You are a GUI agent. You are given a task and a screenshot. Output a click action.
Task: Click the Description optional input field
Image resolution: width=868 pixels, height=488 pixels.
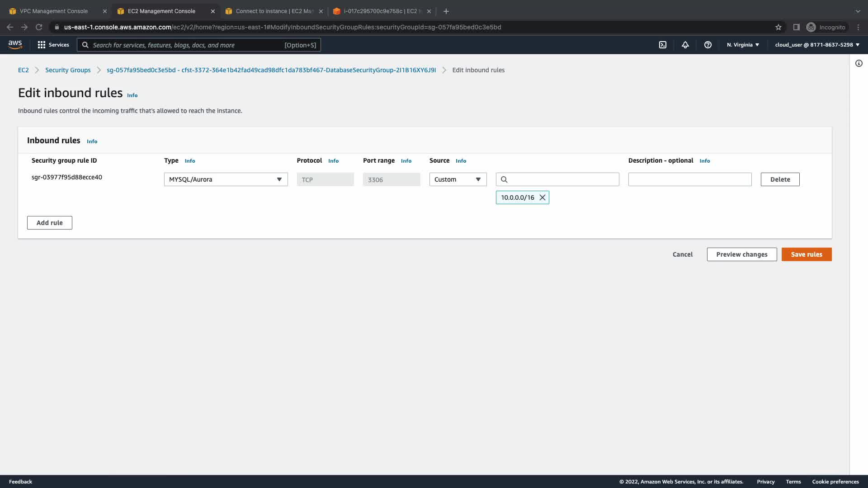coord(689,179)
